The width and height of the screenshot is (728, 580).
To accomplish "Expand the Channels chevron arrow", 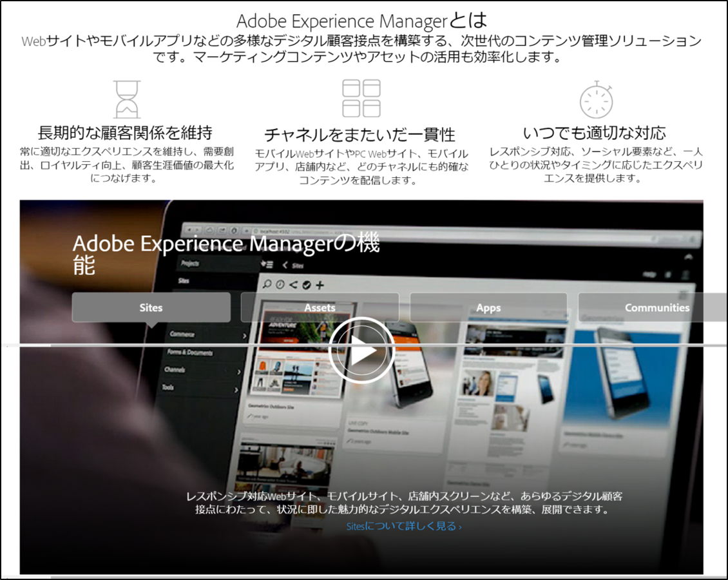I will 239,372.
